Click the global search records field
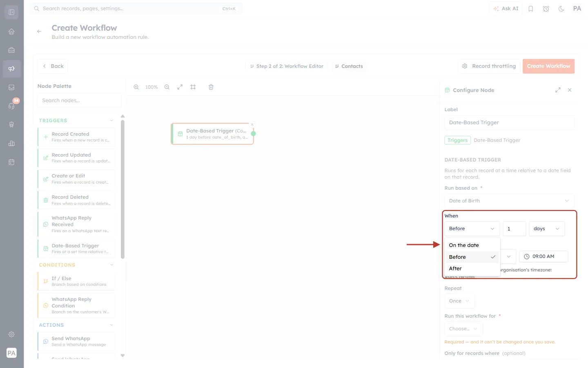 click(x=136, y=9)
